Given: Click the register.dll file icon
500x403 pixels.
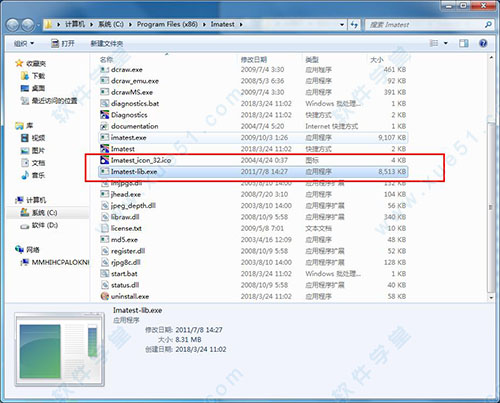Looking at the screenshot, I should click(x=105, y=251).
